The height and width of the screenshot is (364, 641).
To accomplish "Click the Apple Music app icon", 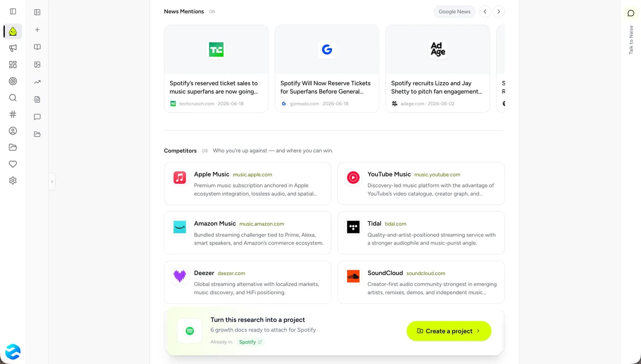I will (x=179, y=177).
